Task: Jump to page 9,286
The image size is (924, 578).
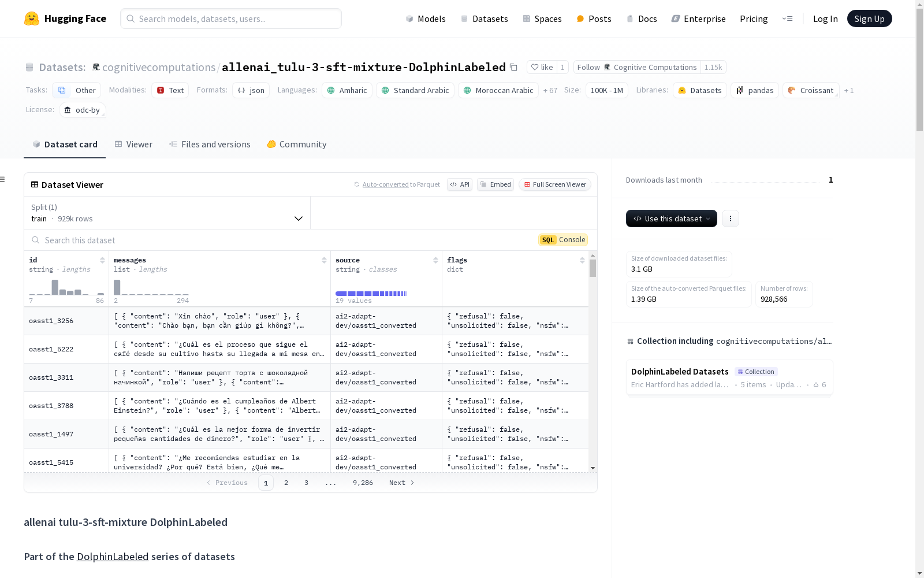Action: coord(363,483)
